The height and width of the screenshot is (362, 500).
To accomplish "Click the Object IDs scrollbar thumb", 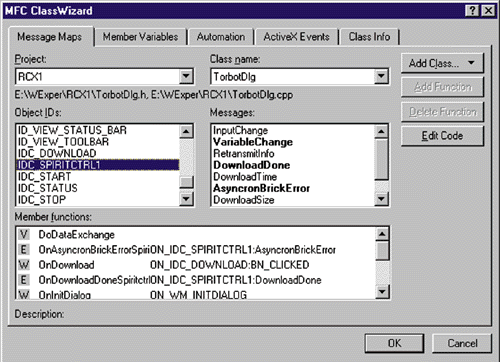I will pyautogui.click(x=186, y=182).
